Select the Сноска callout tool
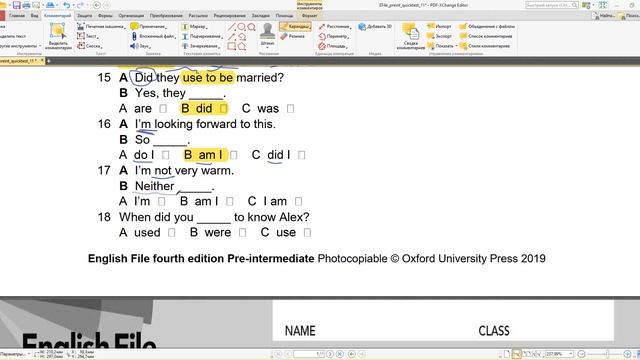640x360 pixels. point(89,46)
